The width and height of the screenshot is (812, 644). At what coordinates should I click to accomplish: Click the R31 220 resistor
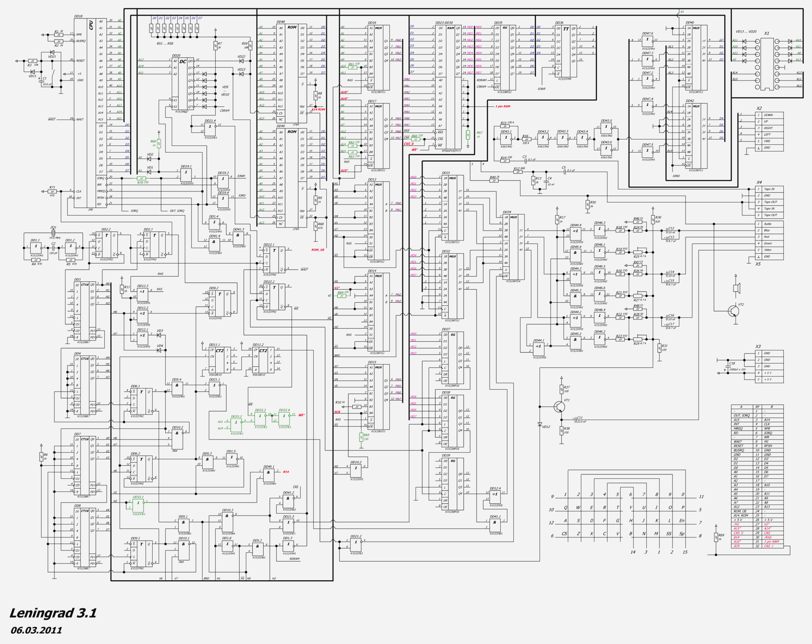(x=659, y=348)
